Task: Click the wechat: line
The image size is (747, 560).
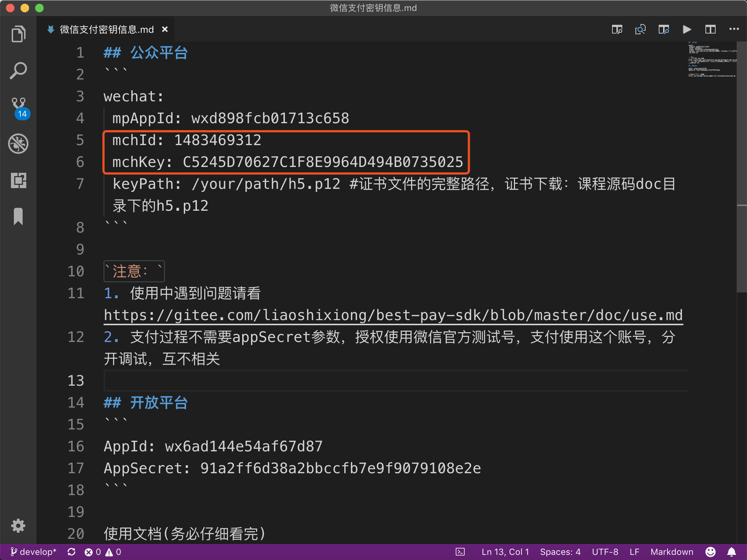Action: click(133, 97)
